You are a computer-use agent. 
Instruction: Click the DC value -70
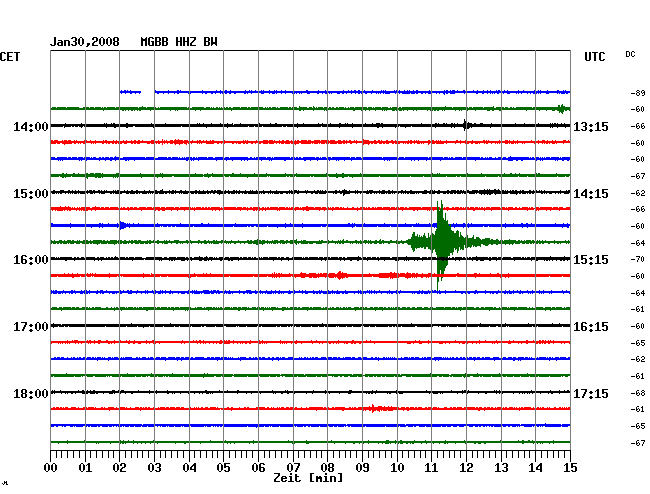click(x=638, y=259)
